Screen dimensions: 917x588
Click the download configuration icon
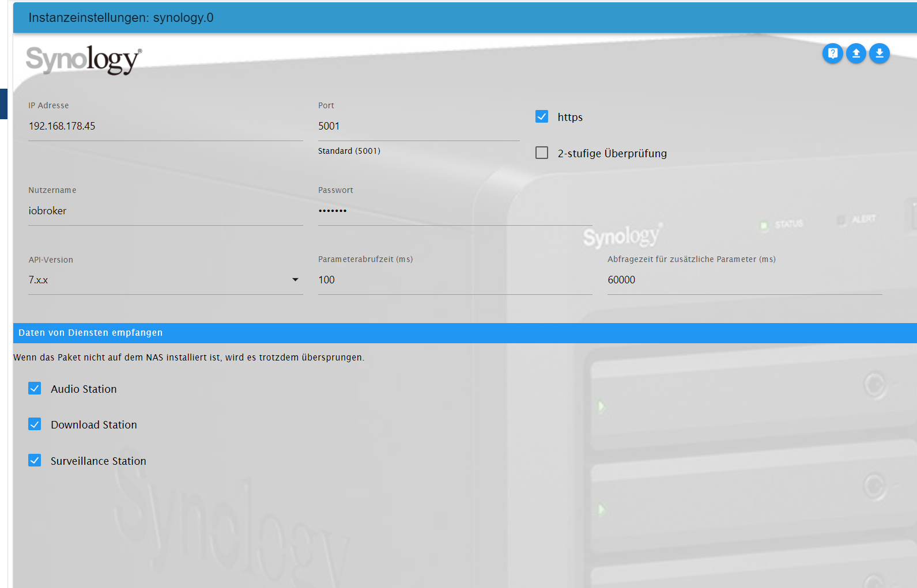point(879,54)
